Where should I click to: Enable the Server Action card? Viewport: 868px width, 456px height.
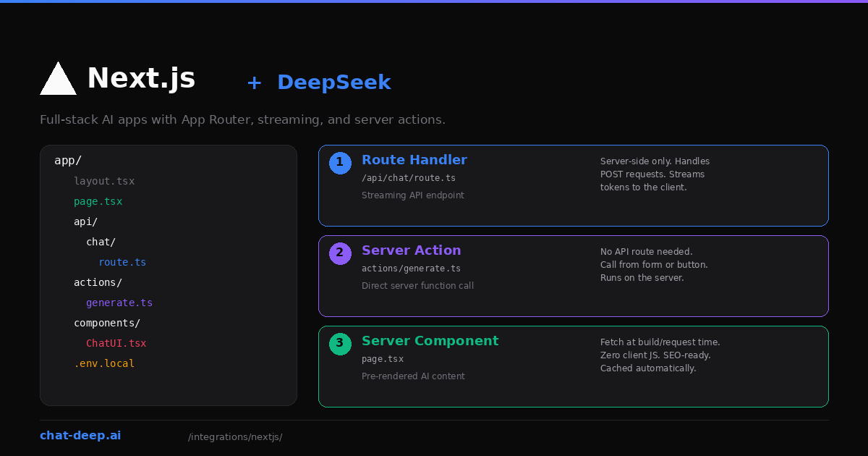573,276
